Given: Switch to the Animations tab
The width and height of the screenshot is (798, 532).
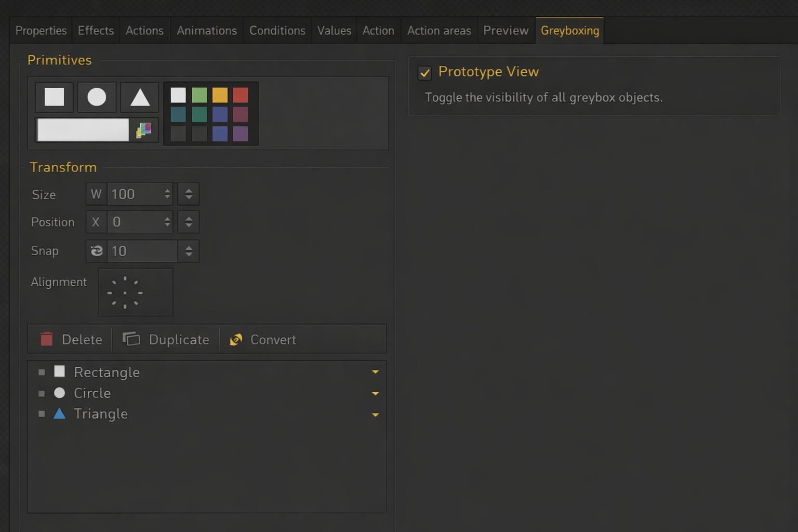Looking at the screenshot, I should point(206,31).
